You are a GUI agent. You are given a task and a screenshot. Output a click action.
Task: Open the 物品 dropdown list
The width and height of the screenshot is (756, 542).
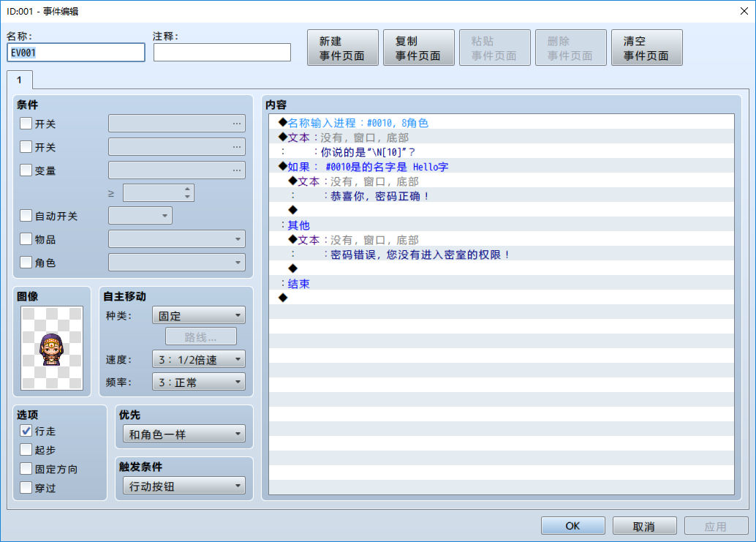pyautogui.click(x=177, y=239)
